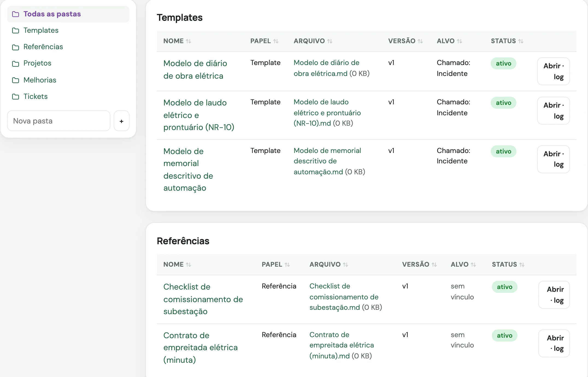The image size is (588, 377).
Task: Click folder icon beside Melhorias
Action: tap(16, 80)
